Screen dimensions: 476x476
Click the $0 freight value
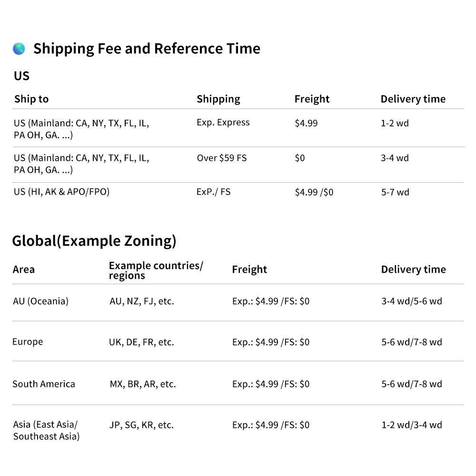299,158
